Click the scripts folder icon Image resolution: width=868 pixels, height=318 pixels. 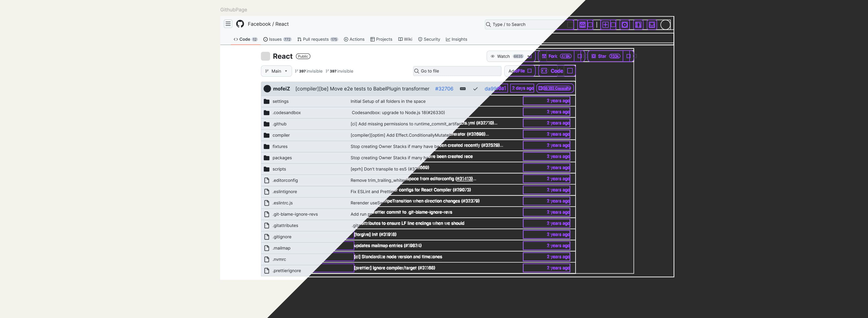pyautogui.click(x=267, y=169)
